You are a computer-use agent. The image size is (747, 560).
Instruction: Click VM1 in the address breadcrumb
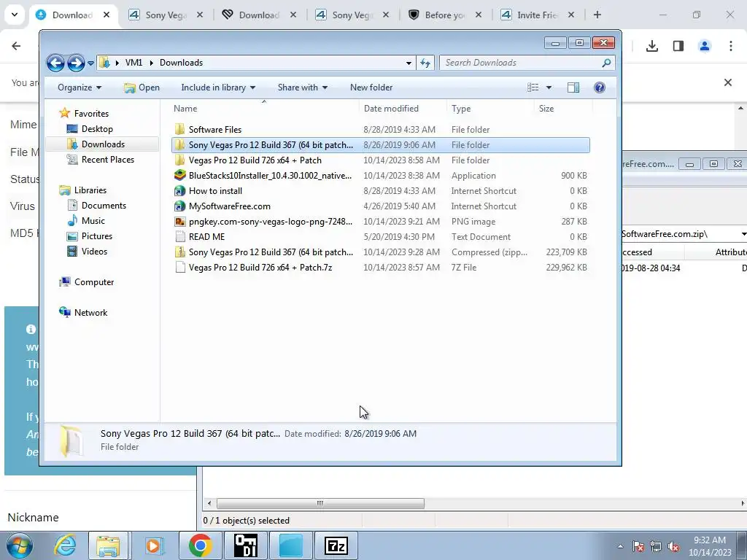coord(134,63)
